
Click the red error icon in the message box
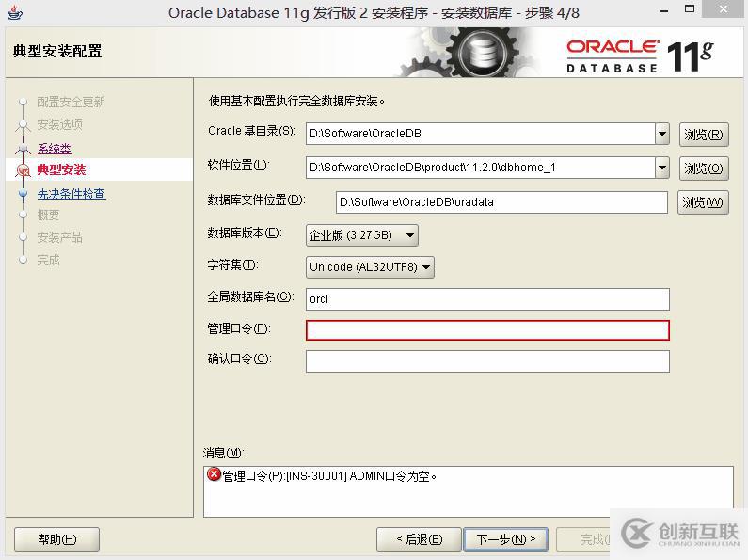[214, 474]
